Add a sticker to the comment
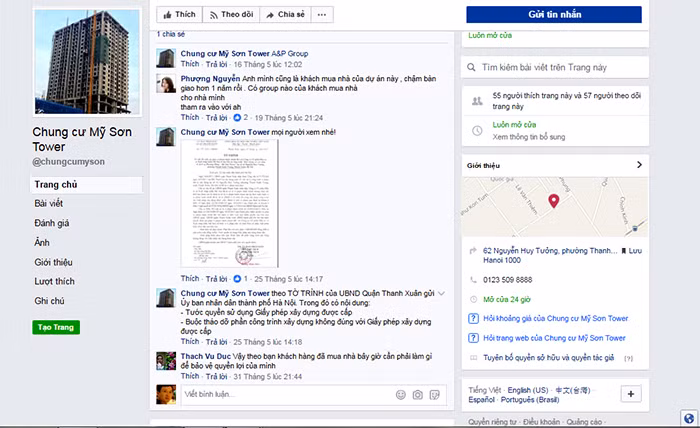 coord(434,395)
